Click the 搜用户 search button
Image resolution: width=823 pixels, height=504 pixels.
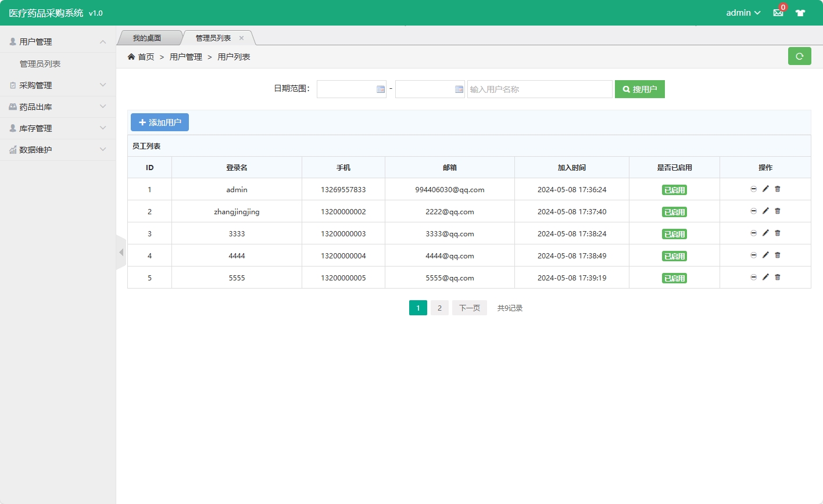click(x=639, y=89)
